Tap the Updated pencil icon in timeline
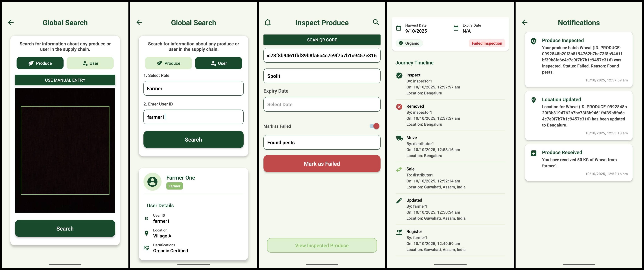The height and width of the screenshot is (270, 644). tap(399, 201)
